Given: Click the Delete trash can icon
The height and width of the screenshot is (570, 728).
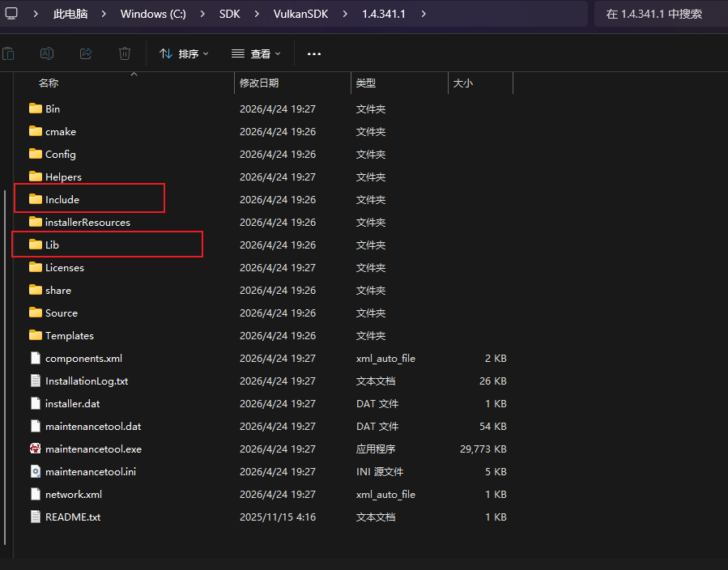Looking at the screenshot, I should 125,53.
